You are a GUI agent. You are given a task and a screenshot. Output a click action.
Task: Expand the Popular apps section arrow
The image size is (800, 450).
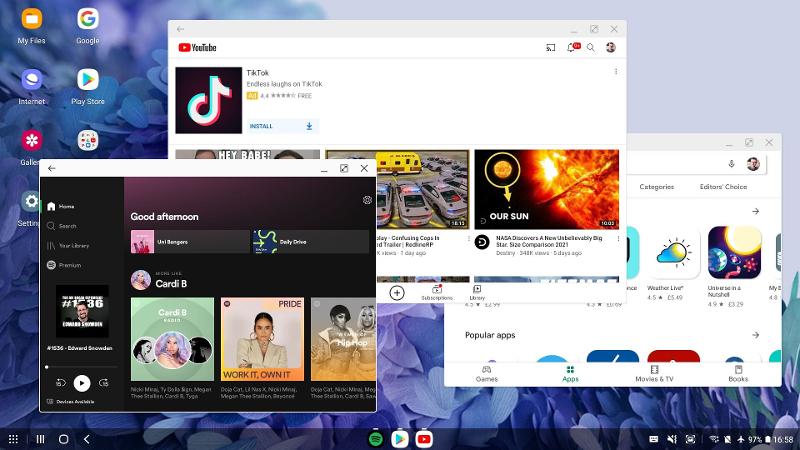pyautogui.click(x=755, y=335)
